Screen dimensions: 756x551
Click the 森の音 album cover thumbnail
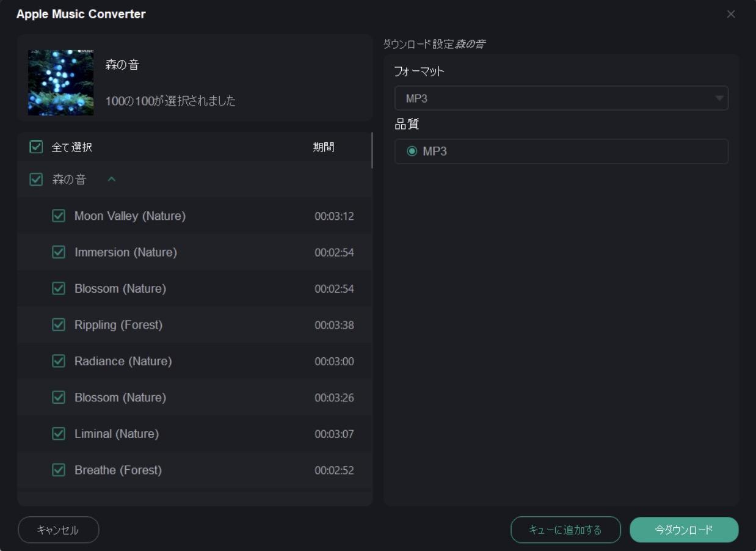point(61,83)
